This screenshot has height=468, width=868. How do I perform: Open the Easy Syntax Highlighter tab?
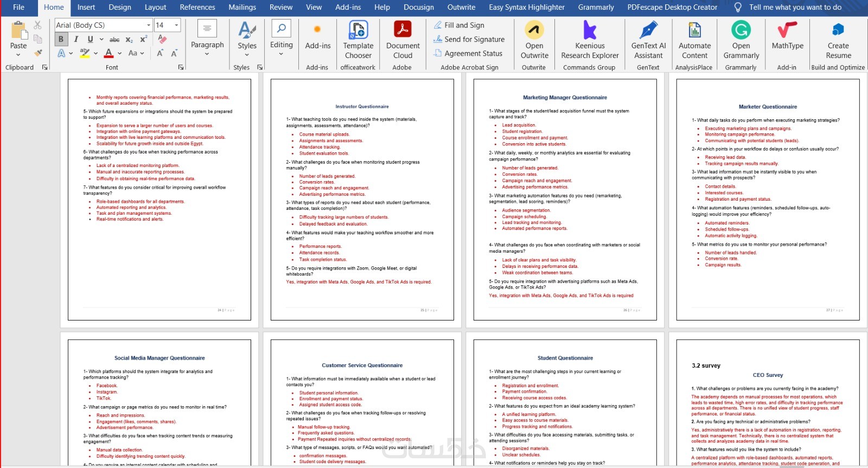[527, 7]
